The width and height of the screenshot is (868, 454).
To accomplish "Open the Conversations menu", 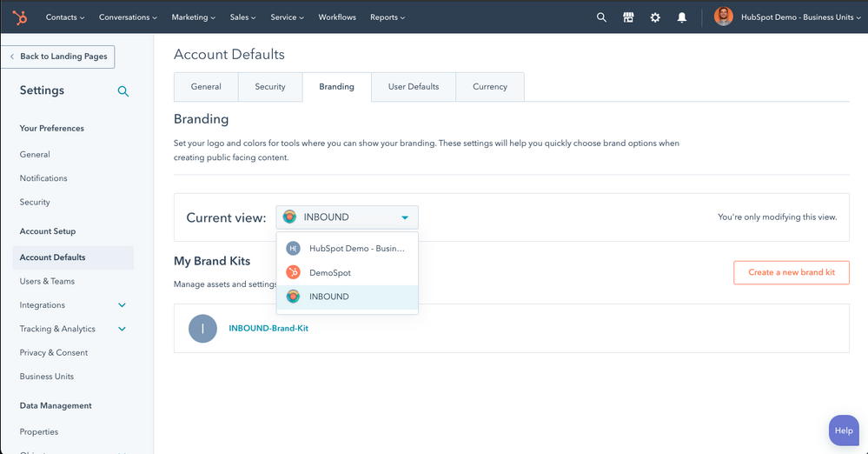I will [128, 17].
